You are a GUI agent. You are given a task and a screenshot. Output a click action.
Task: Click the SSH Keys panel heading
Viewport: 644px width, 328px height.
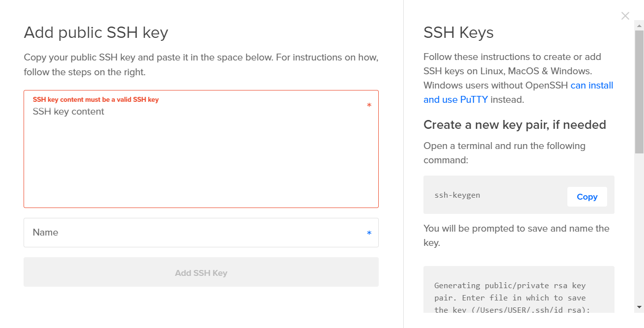coord(458,32)
